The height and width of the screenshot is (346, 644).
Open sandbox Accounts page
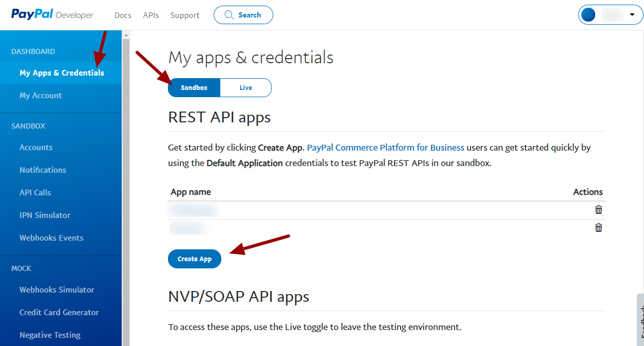click(36, 148)
